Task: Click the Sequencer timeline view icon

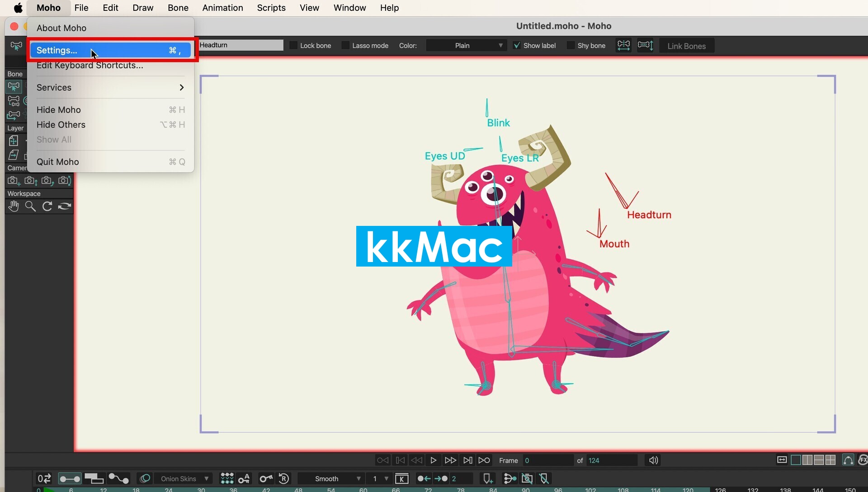Action: (94, 478)
